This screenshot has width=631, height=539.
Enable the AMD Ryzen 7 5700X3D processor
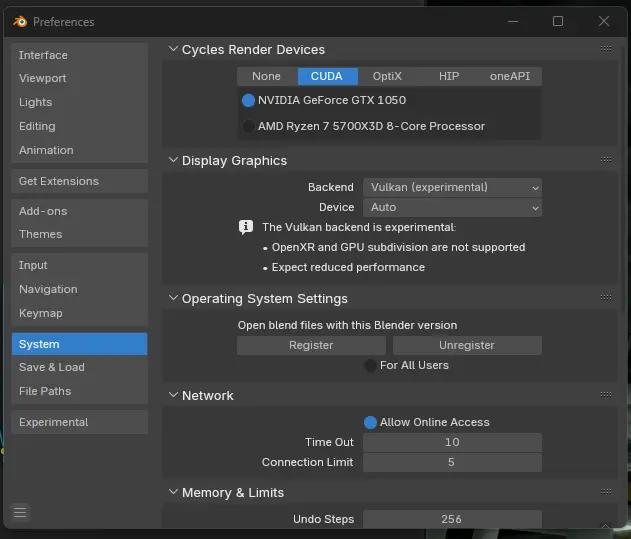click(x=248, y=126)
